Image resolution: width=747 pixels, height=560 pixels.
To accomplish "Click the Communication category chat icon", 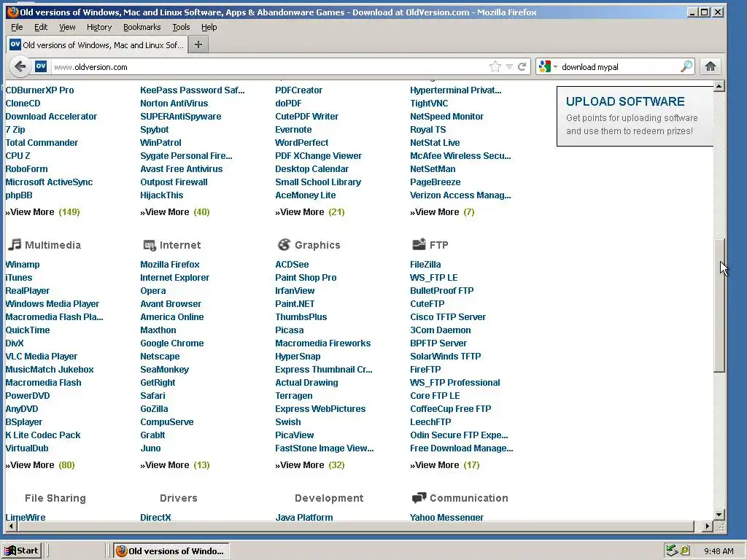I will click(x=419, y=498).
